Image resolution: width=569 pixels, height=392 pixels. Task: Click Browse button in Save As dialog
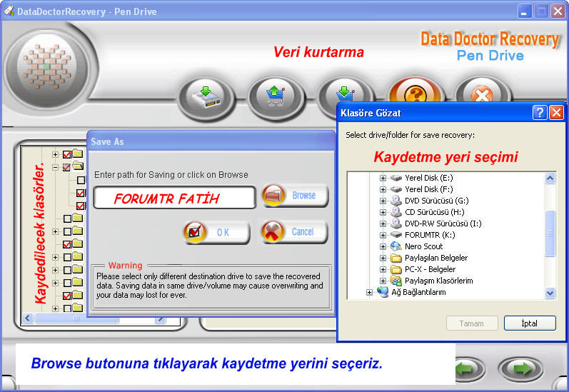pos(296,196)
